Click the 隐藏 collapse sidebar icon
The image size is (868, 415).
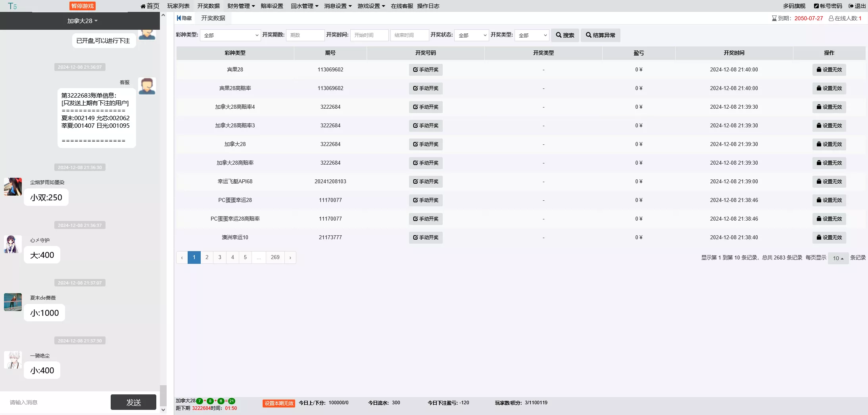(x=184, y=18)
